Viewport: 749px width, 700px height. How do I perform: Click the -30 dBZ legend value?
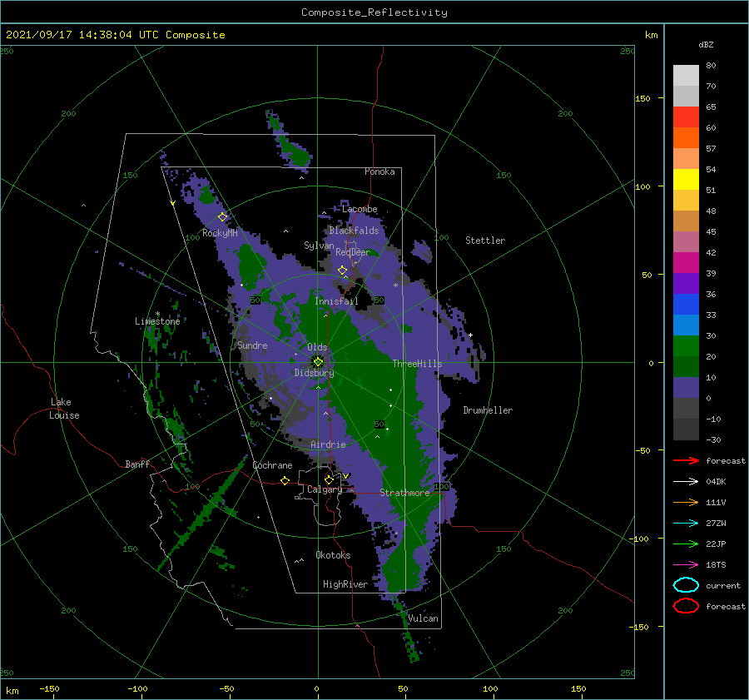coord(714,439)
